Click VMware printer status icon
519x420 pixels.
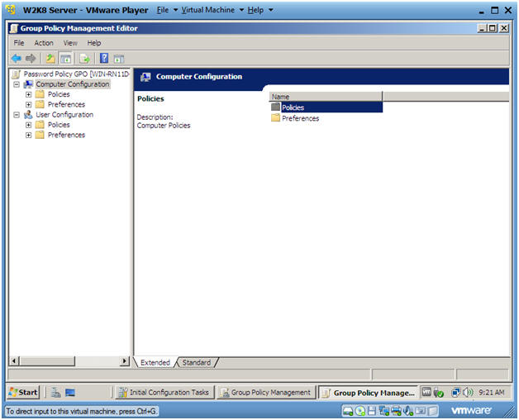pos(396,411)
